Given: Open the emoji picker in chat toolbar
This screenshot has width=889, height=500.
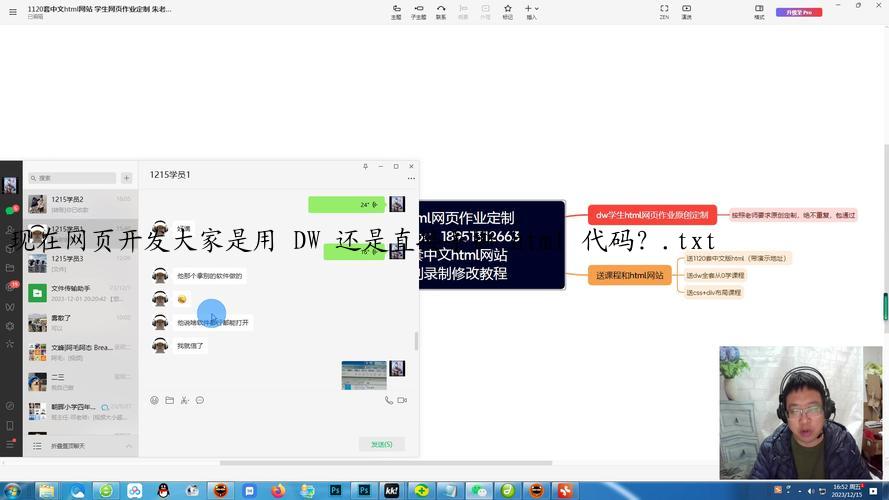Looking at the screenshot, I should 154,400.
